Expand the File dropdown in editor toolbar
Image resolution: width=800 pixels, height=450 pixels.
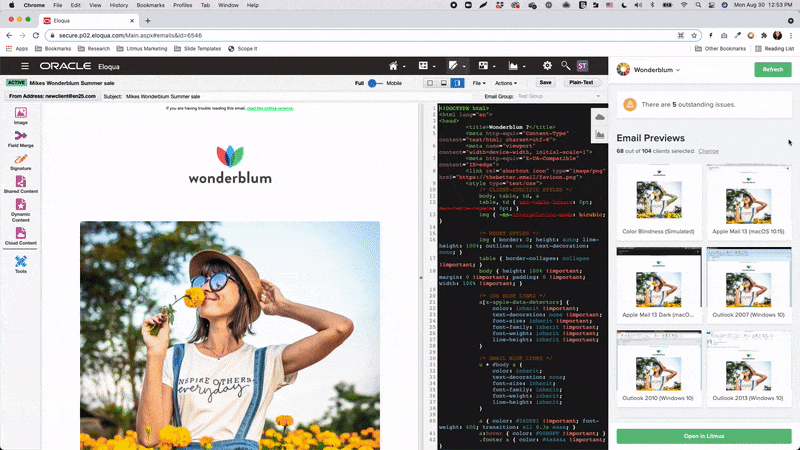coord(479,83)
